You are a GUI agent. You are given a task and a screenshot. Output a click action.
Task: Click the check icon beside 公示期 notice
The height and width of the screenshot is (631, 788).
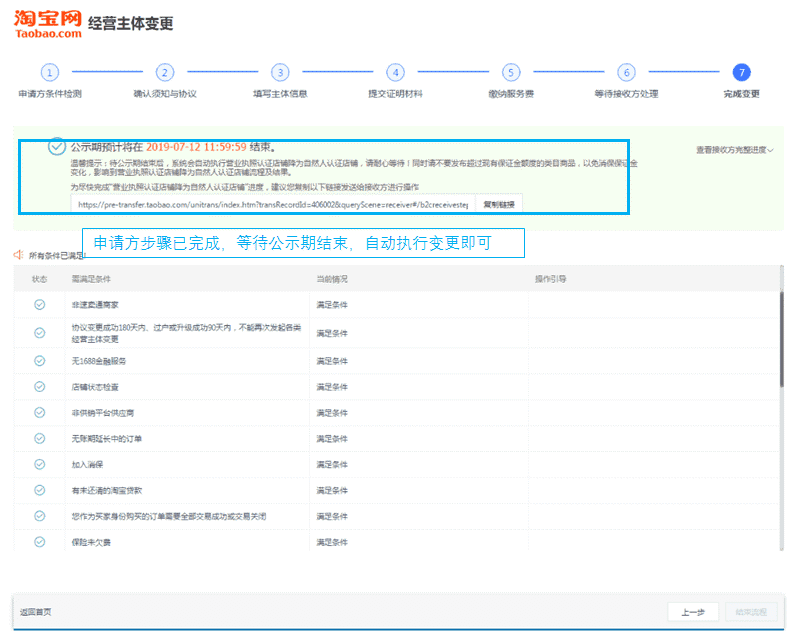tap(57, 147)
